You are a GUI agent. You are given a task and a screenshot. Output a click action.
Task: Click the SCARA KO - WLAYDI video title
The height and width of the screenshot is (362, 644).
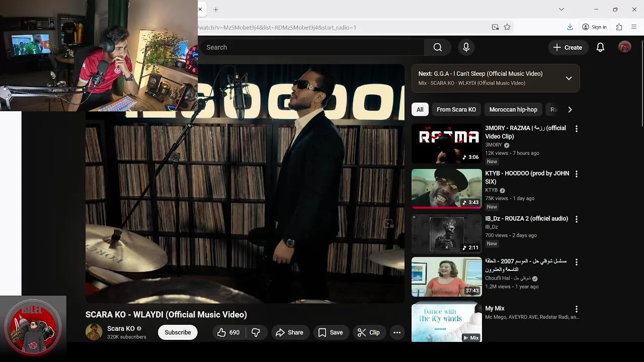tap(166, 315)
